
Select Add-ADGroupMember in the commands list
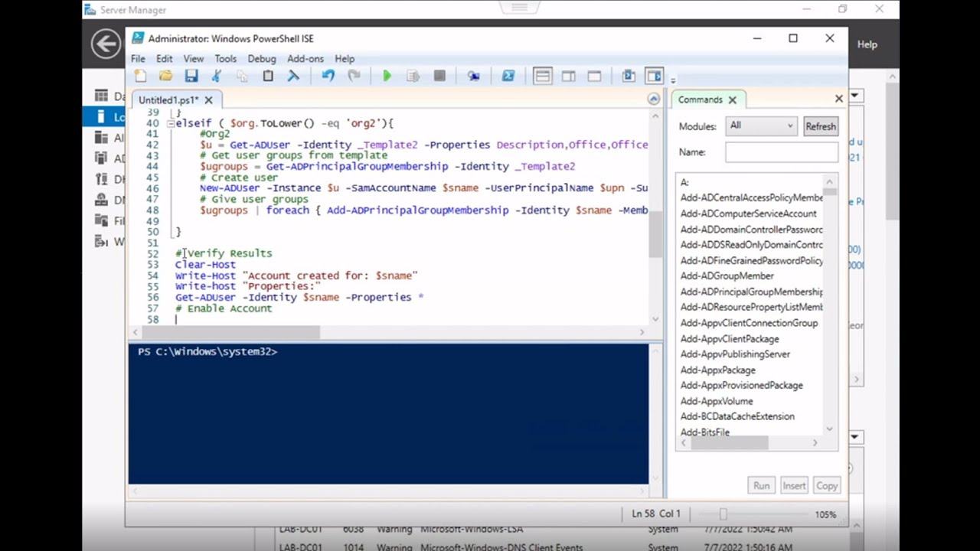727,276
